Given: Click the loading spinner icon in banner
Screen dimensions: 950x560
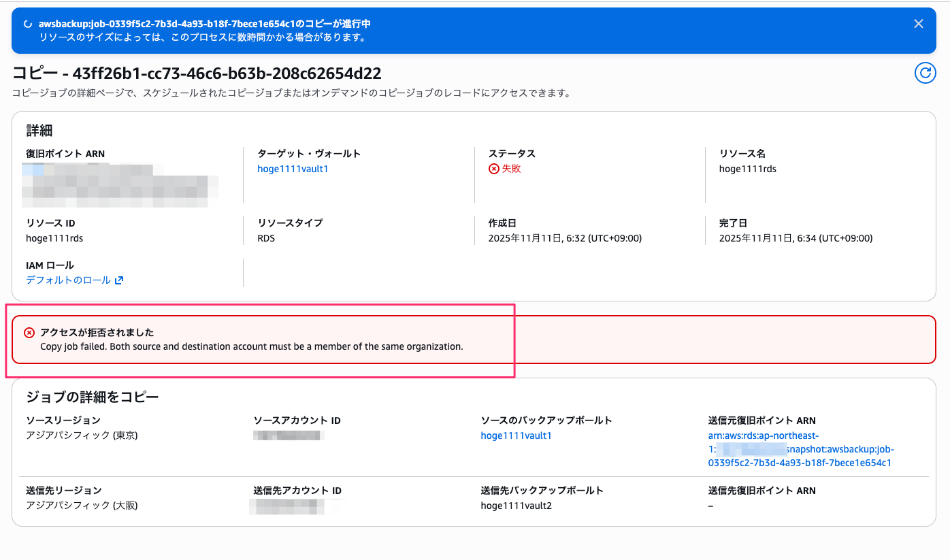Looking at the screenshot, I should pos(27,24).
